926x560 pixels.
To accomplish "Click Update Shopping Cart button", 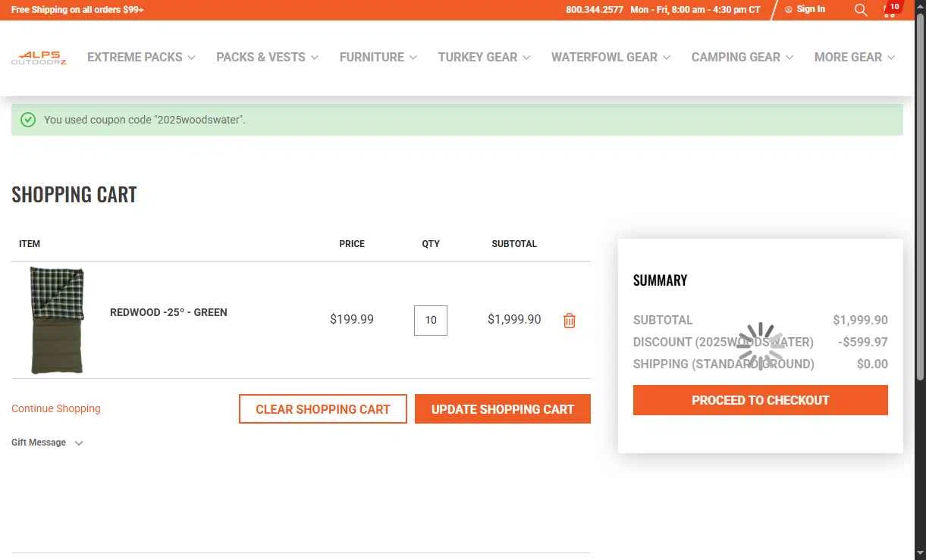I will tap(503, 409).
